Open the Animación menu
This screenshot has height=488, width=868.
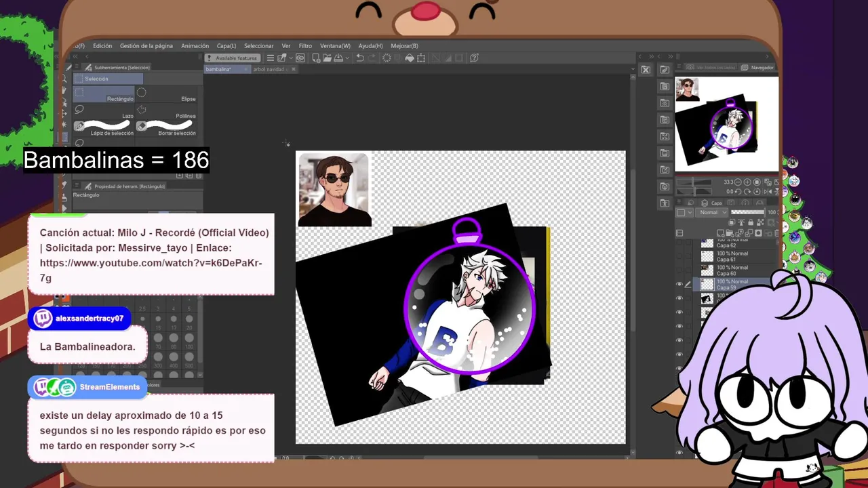point(195,46)
